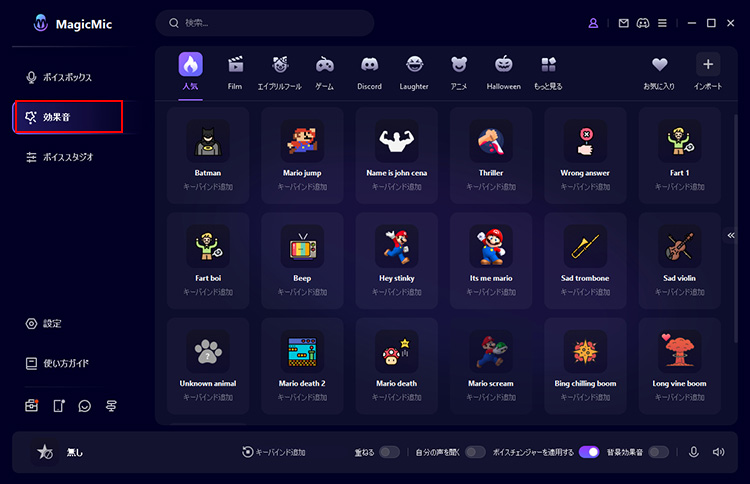Play the Bing chilling boom sound
Viewport: 750px width, 484px height.
pyautogui.click(x=585, y=352)
